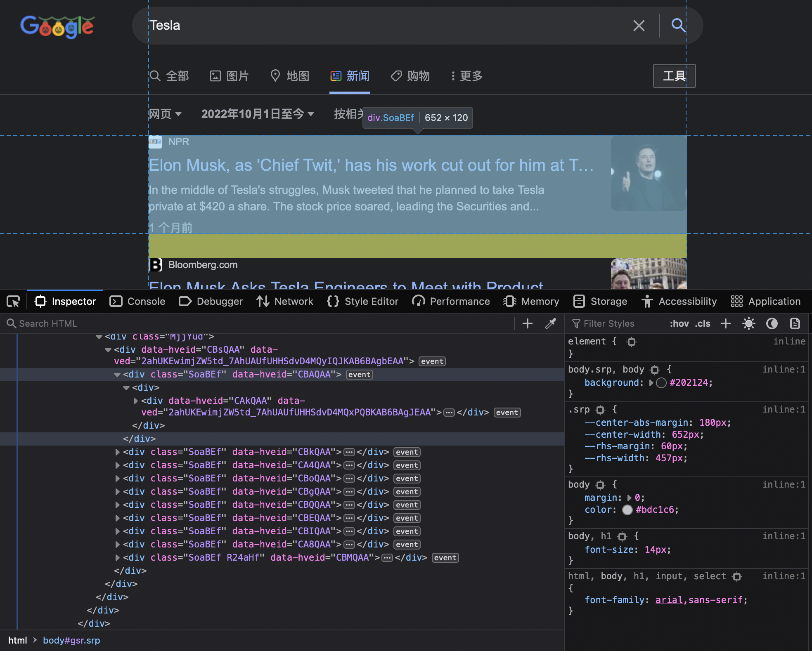Click event badge on CBQQAA row

(x=407, y=505)
